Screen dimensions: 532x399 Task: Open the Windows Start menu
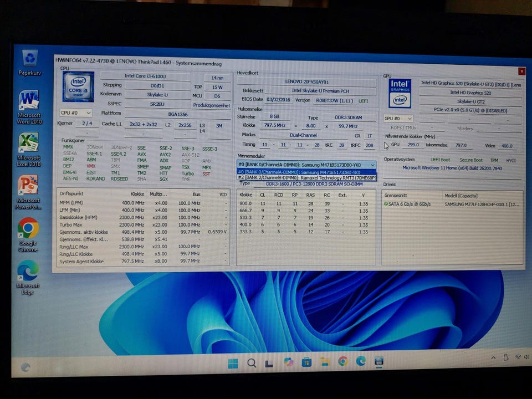[233, 364]
